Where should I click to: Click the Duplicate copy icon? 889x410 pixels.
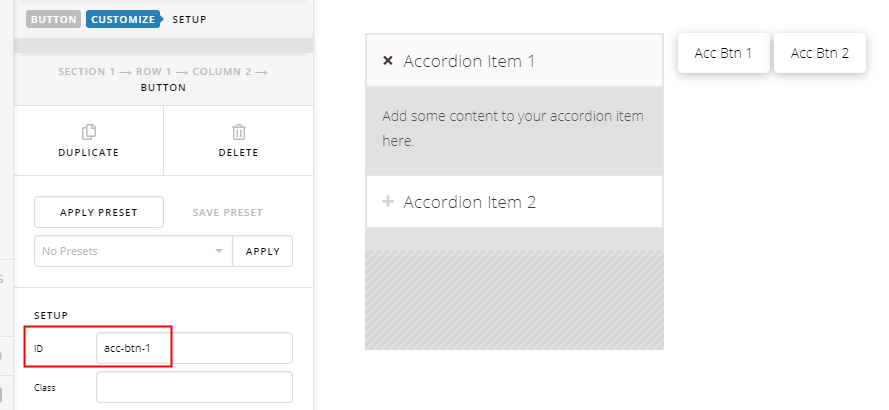(x=88, y=132)
